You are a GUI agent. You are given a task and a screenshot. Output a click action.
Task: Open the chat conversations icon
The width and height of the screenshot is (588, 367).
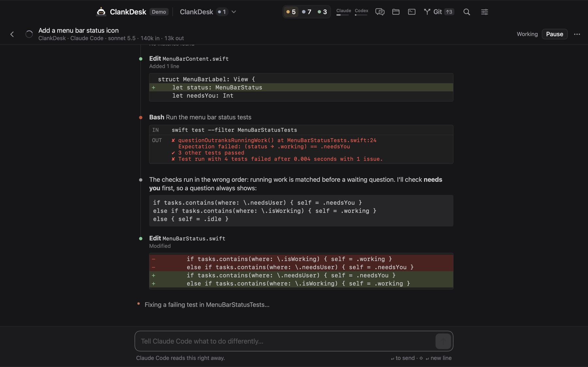click(380, 12)
